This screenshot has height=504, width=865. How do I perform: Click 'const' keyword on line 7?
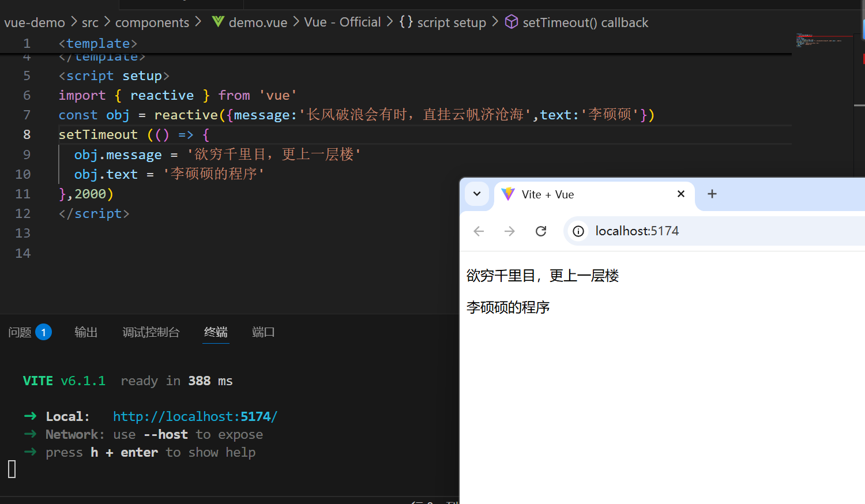(x=78, y=115)
